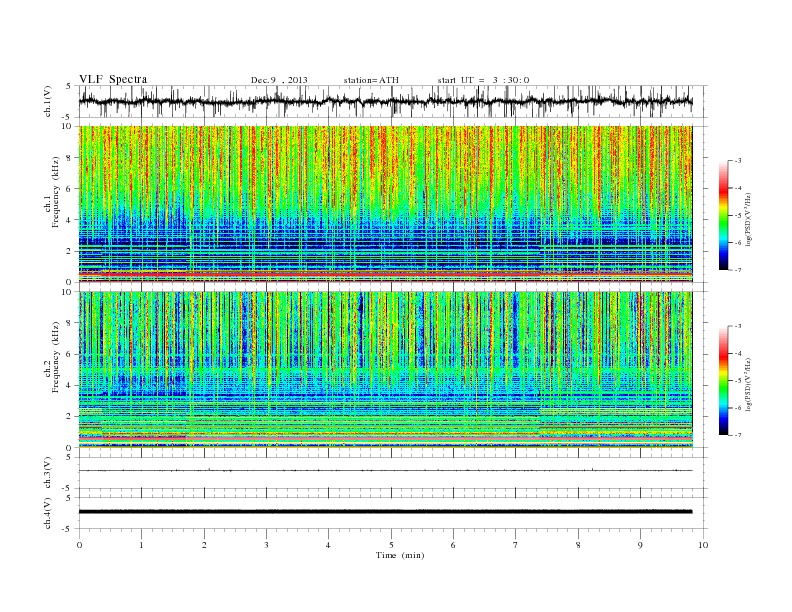This screenshot has height=612, width=792.
Task: Click the '8' kHz tick on ch.1 spectrogram
Action: pos(69,158)
